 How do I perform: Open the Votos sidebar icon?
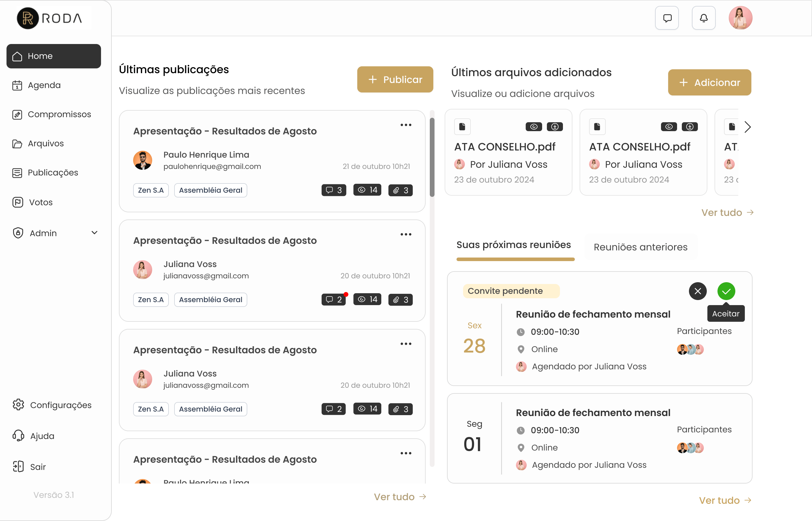(18, 202)
